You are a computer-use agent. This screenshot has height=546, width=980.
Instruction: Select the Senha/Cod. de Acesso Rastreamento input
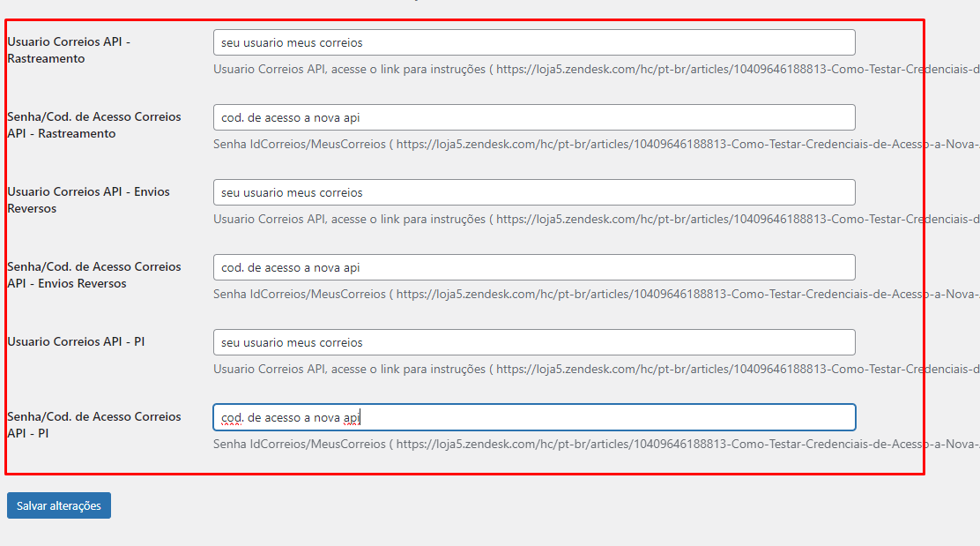(534, 117)
